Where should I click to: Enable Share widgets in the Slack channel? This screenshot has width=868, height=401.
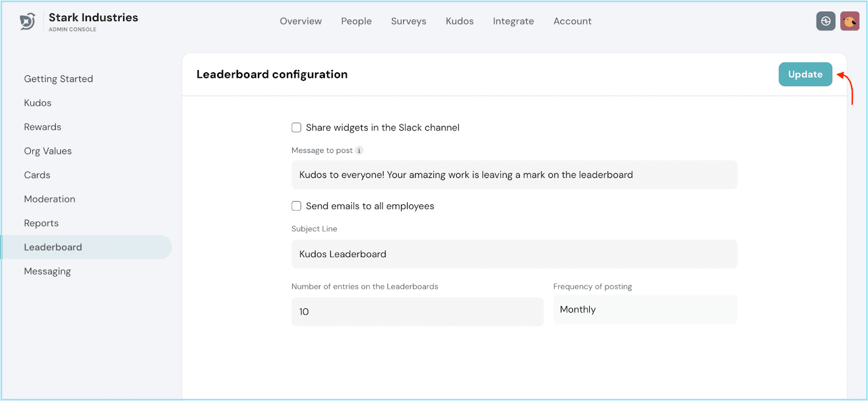point(296,128)
